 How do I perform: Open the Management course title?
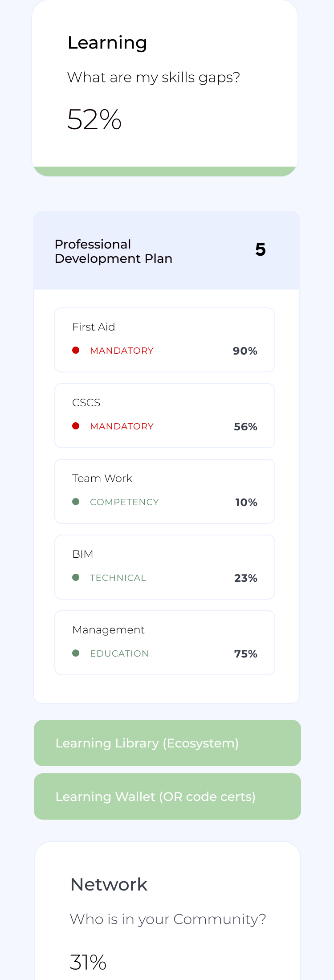click(x=108, y=630)
